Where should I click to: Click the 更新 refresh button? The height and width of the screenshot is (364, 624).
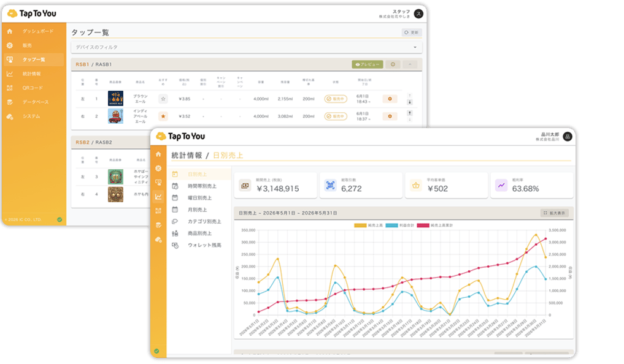pos(412,32)
